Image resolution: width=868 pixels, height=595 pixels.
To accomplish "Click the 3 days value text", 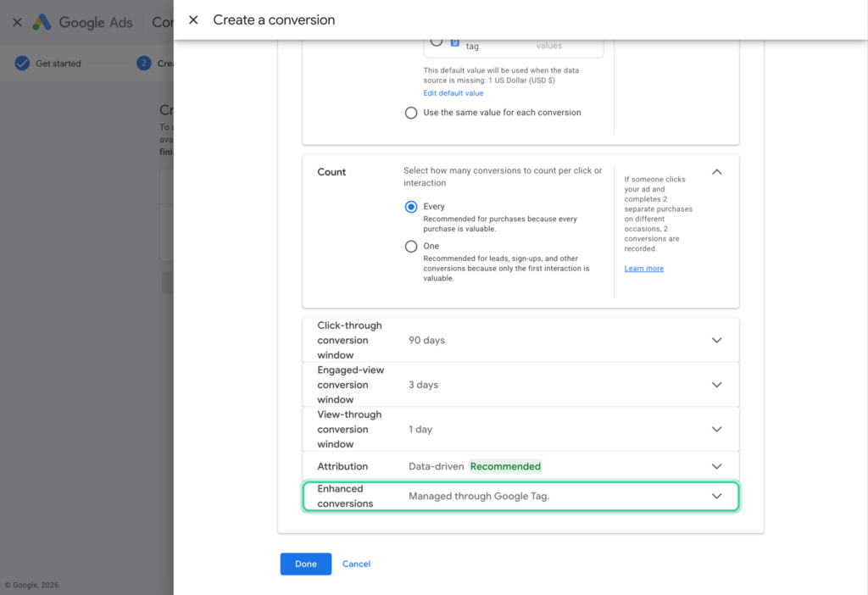I will click(x=424, y=385).
